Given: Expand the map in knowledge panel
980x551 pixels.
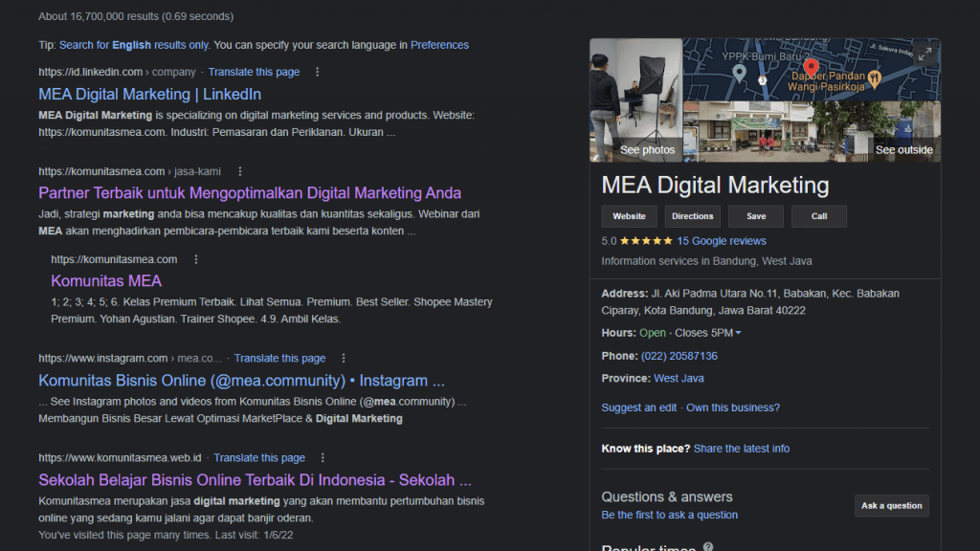Looking at the screenshot, I should 925,55.
